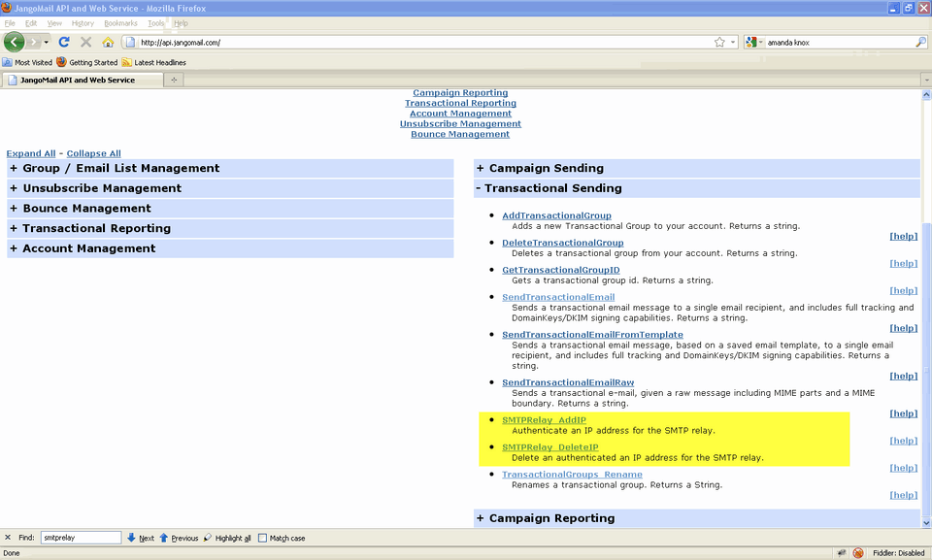Click the search magnifier icon
This screenshot has height=560, width=932.
pyautogui.click(x=920, y=42)
